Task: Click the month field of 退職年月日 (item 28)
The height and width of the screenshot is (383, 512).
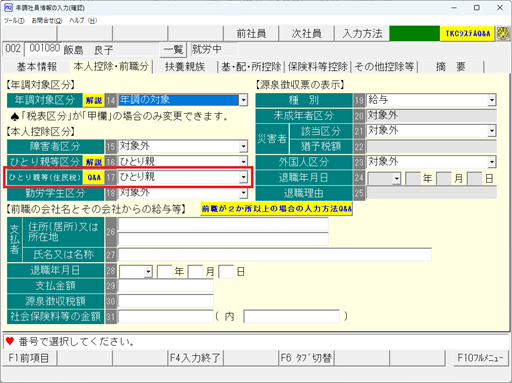Action: (195, 272)
